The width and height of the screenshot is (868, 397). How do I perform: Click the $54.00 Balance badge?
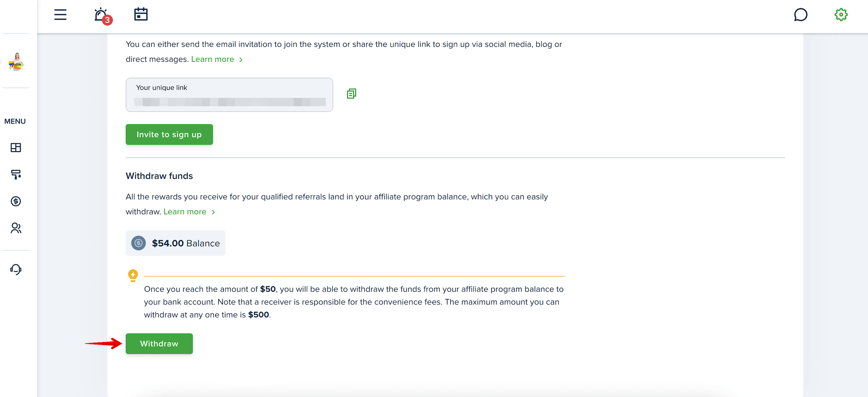pos(175,243)
